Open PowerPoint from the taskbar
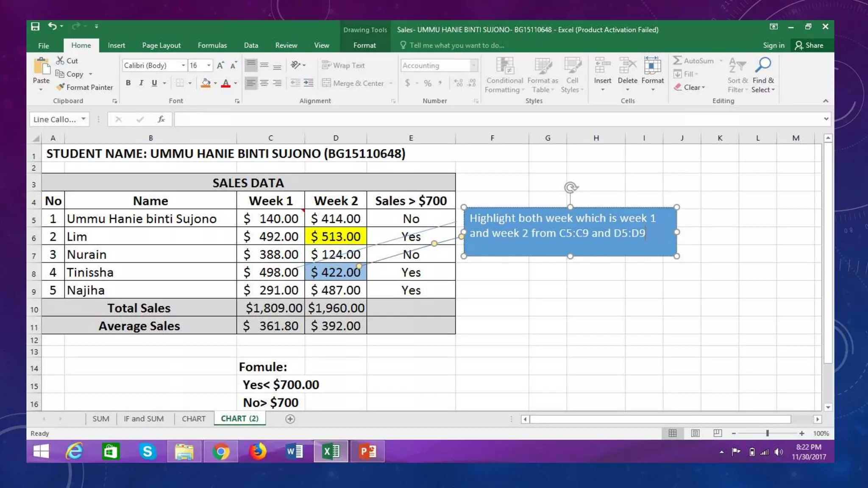 click(x=367, y=452)
